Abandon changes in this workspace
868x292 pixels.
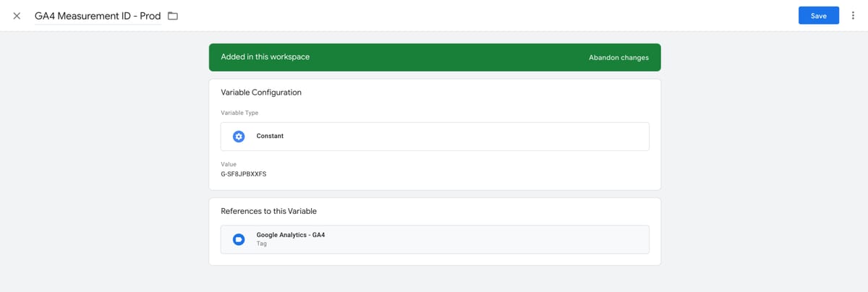618,57
